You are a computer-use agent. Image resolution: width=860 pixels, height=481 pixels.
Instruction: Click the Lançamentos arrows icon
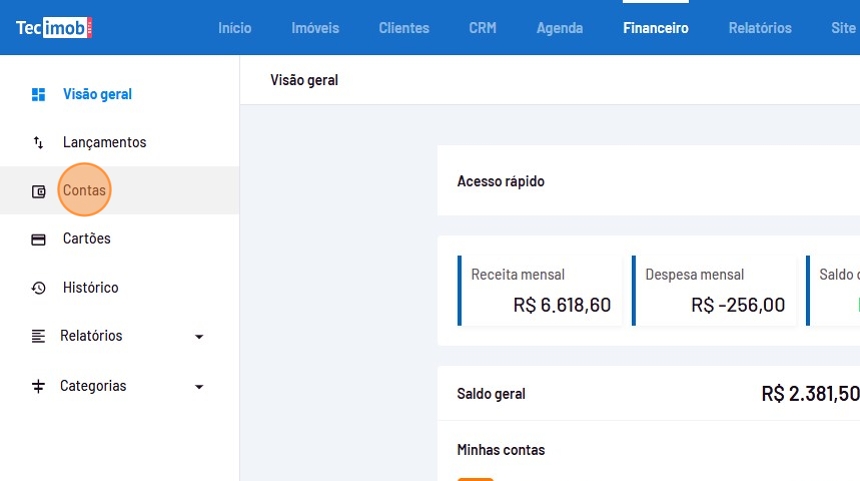[39, 143]
